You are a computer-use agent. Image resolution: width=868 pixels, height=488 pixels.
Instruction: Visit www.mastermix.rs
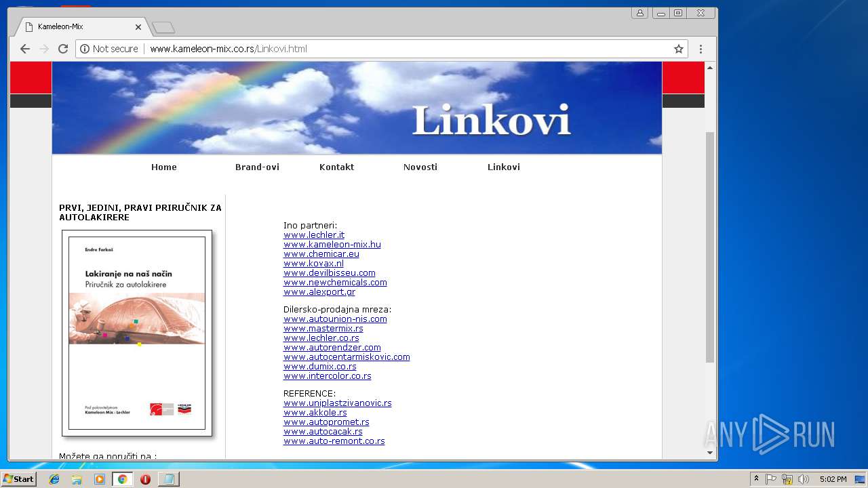(323, 329)
